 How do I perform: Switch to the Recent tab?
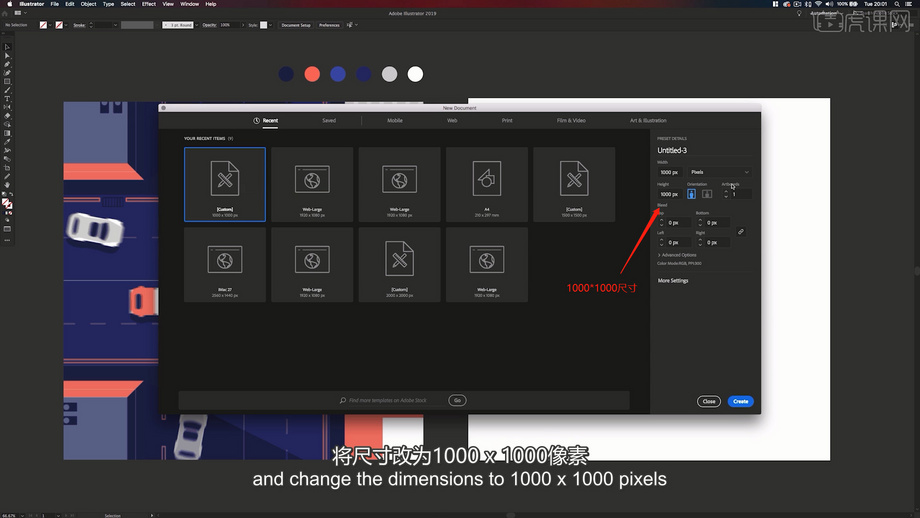(266, 120)
